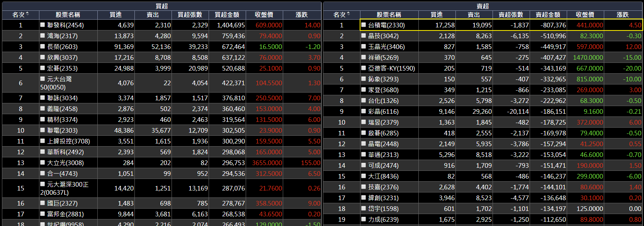Click the 買超金額 column header
Image resolution: width=644 pixels, height=226 pixels.
point(227,15)
